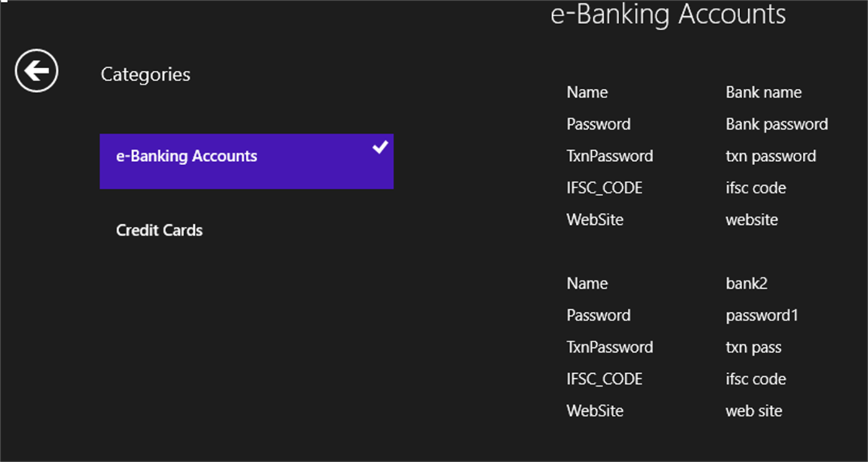Click the second IFSC_CODE label

604,379
